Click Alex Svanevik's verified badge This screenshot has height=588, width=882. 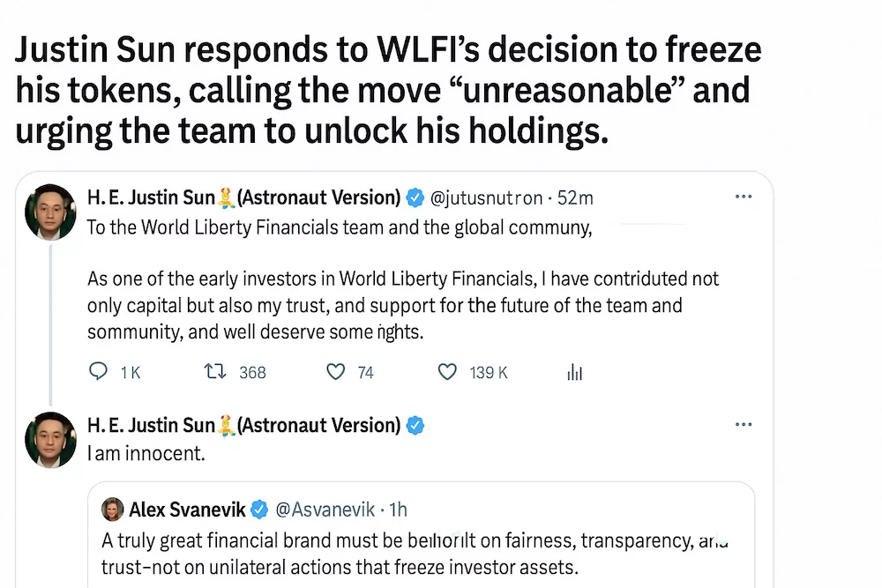click(x=259, y=510)
